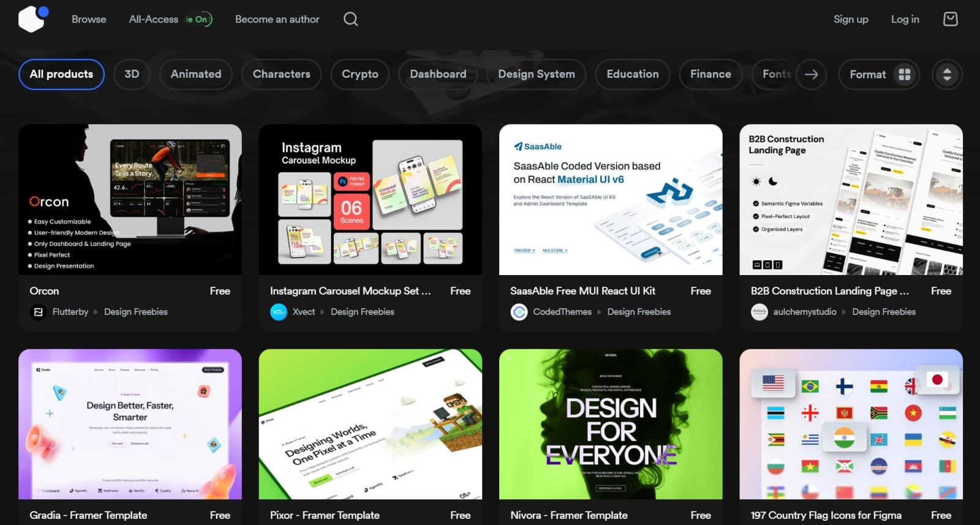Open the sort order up-down selector
The image size is (980, 525).
coord(946,75)
